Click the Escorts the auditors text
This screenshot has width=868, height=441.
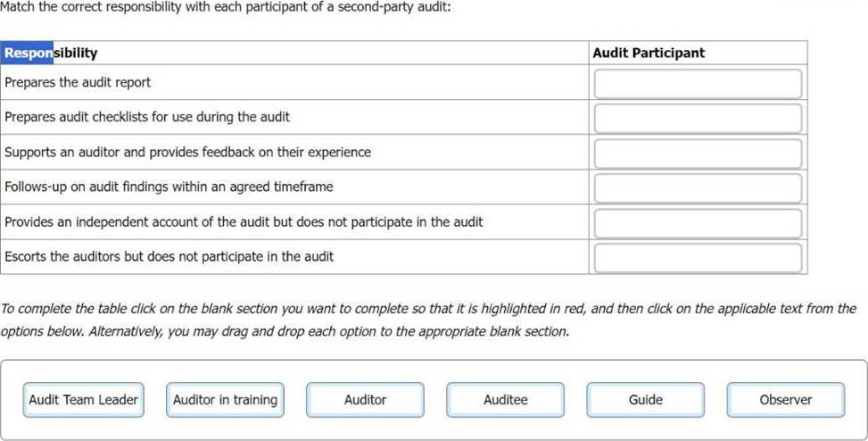(169, 256)
